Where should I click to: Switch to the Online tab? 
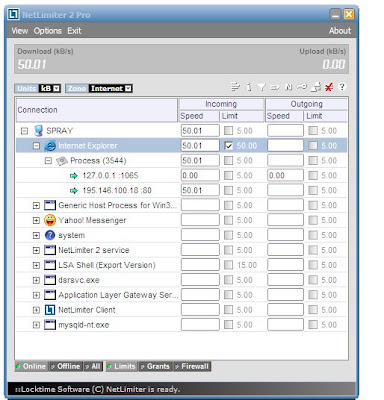[x=31, y=366]
